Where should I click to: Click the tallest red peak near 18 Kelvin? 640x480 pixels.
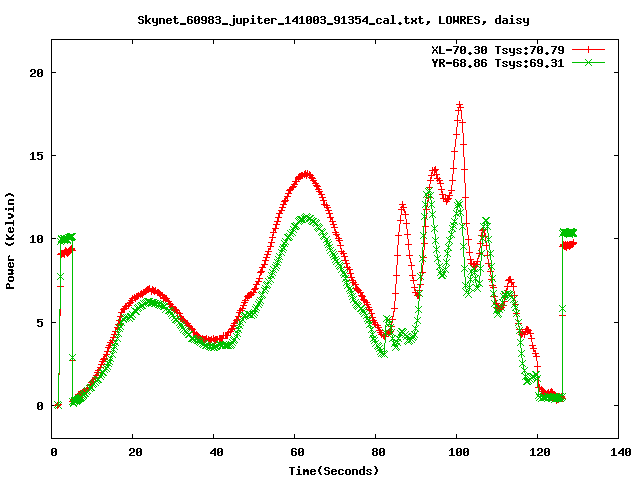pyautogui.click(x=460, y=105)
